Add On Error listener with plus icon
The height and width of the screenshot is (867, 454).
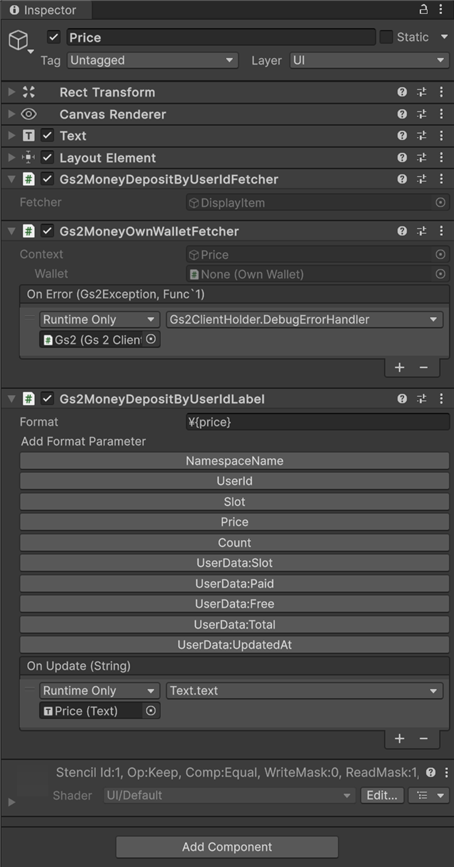[x=399, y=368]
